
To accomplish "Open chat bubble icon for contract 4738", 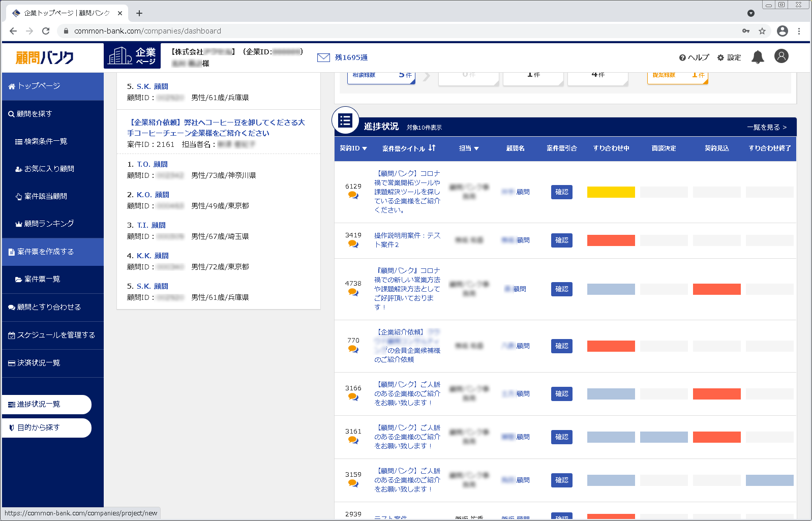I will click(x=353, y=292).
